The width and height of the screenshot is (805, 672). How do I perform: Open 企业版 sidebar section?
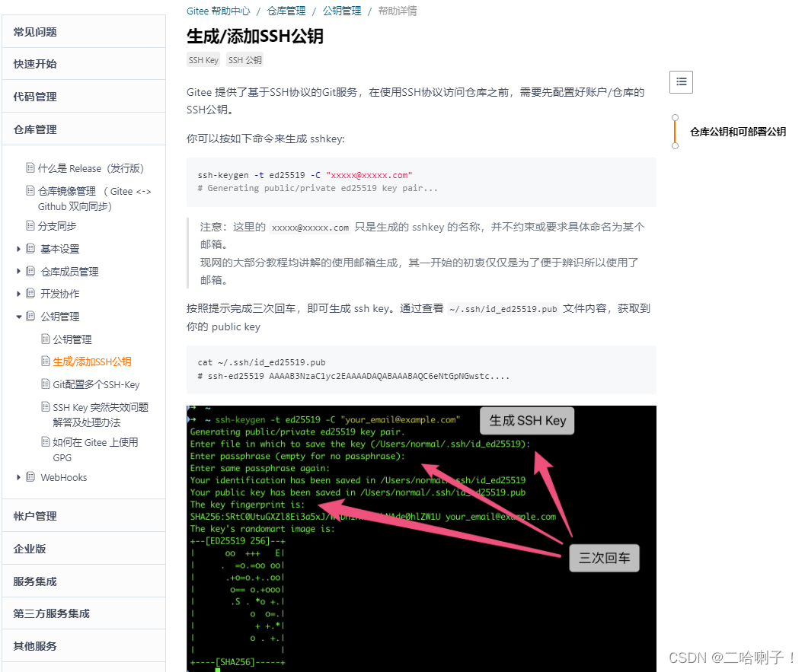84,549
